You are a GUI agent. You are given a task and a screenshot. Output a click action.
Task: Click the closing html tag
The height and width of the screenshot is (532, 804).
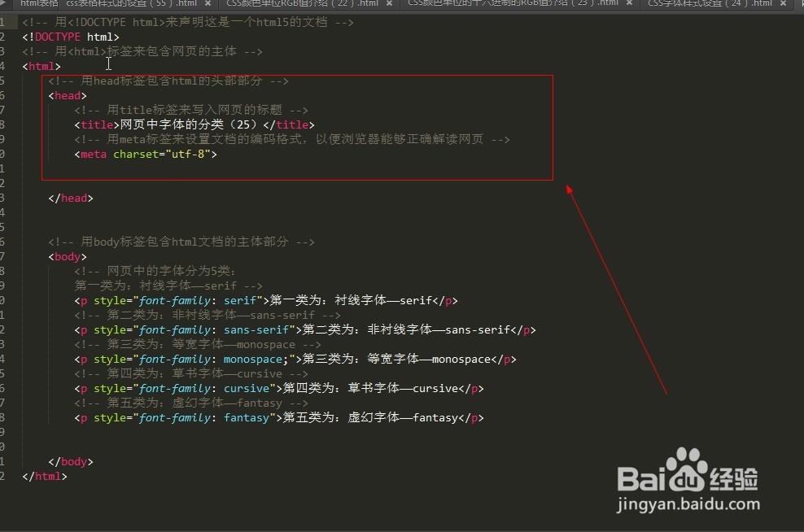(43, 476)
